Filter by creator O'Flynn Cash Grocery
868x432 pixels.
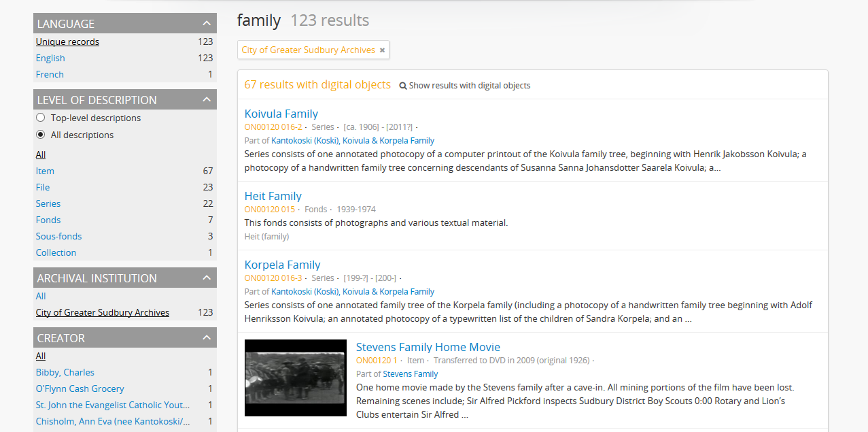click(80, 388)
